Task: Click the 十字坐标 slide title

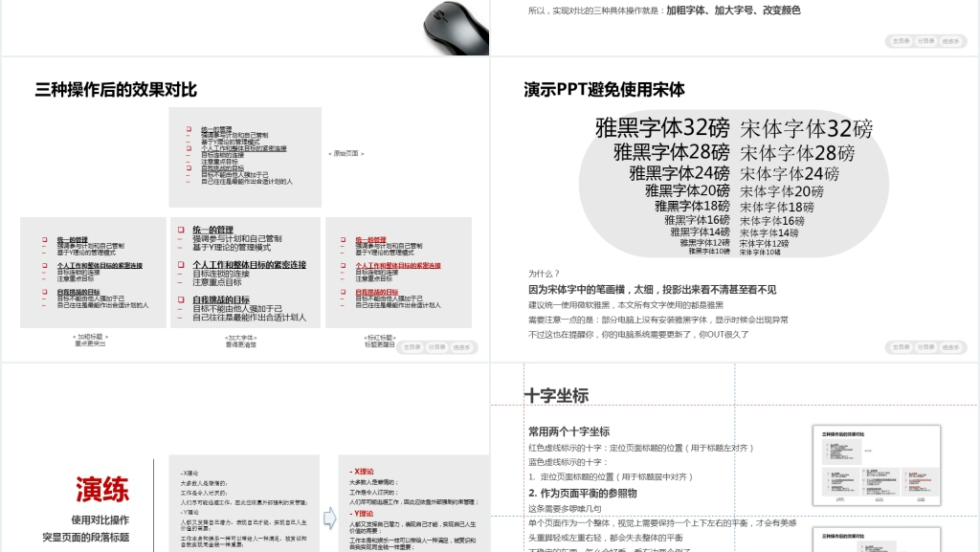Action: (556, 396)
